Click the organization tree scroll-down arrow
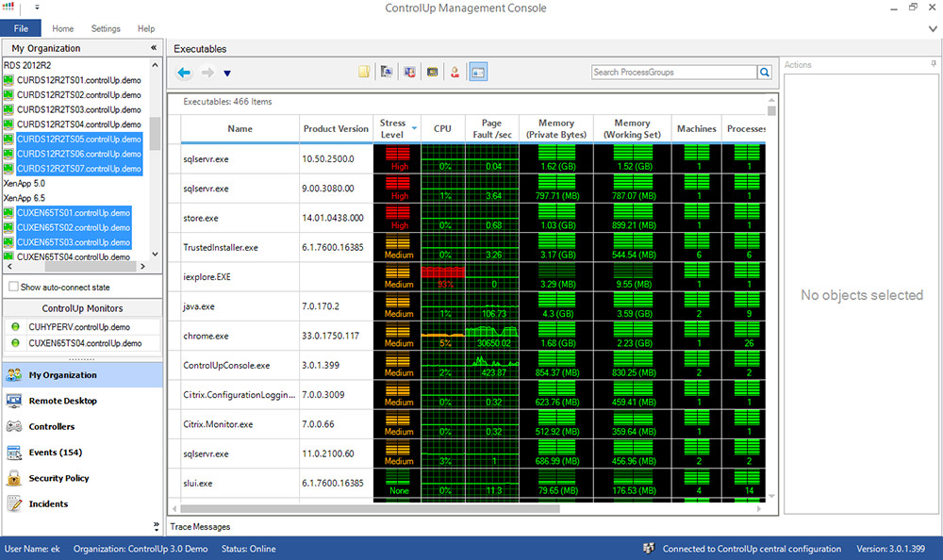 pyautogui.click(x=156, y=254)
